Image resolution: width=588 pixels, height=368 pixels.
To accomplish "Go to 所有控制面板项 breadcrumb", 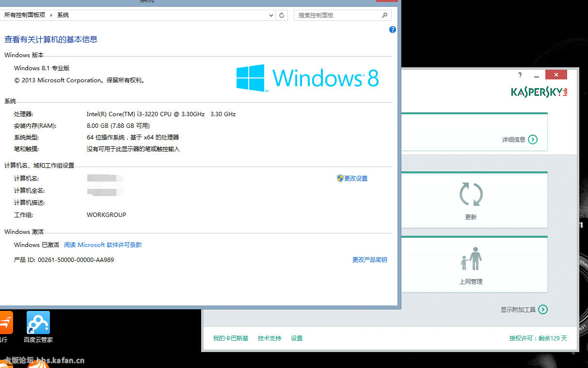I will [25, 15].
